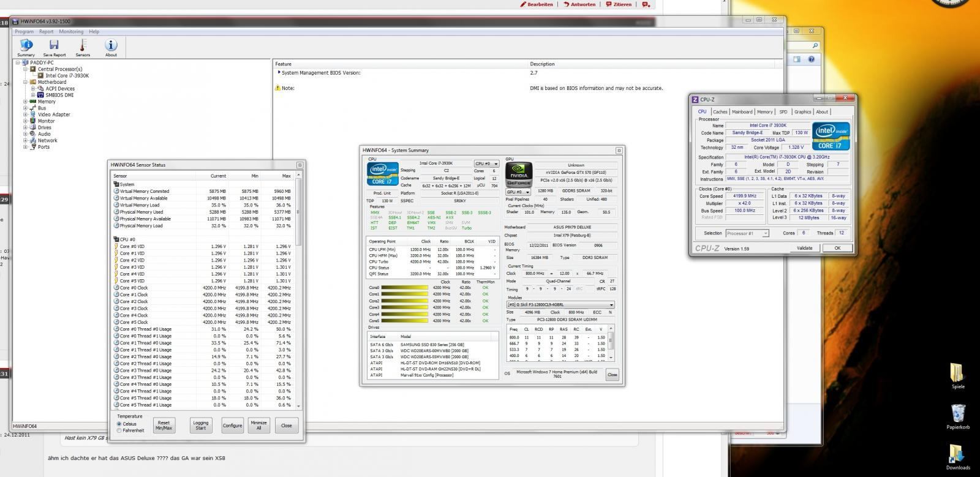Open the GPU #0 dropdown
This screenshot has height=477, width=980.
click(518, 192)
